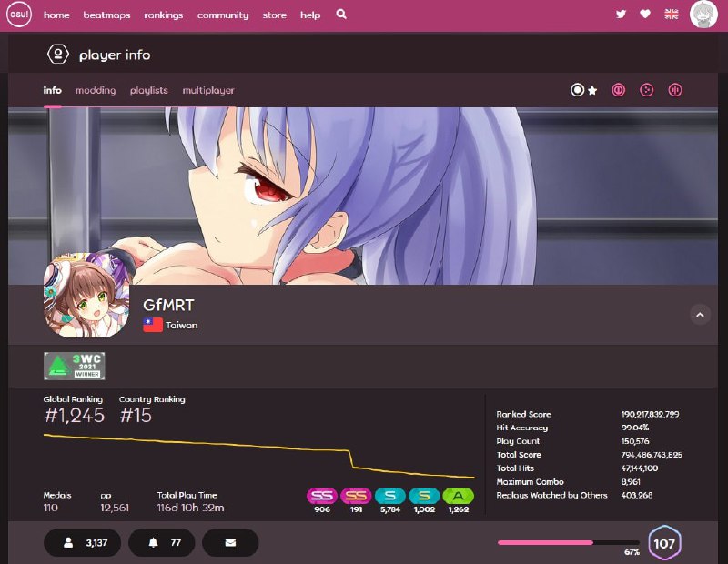Click the osu! logo in the navbar

(18, 15)
